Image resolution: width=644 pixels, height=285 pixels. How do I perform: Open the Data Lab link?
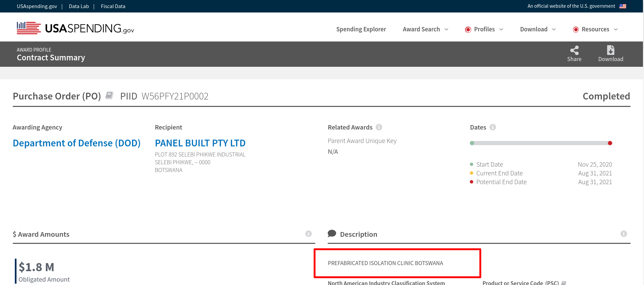pos(79,6)
